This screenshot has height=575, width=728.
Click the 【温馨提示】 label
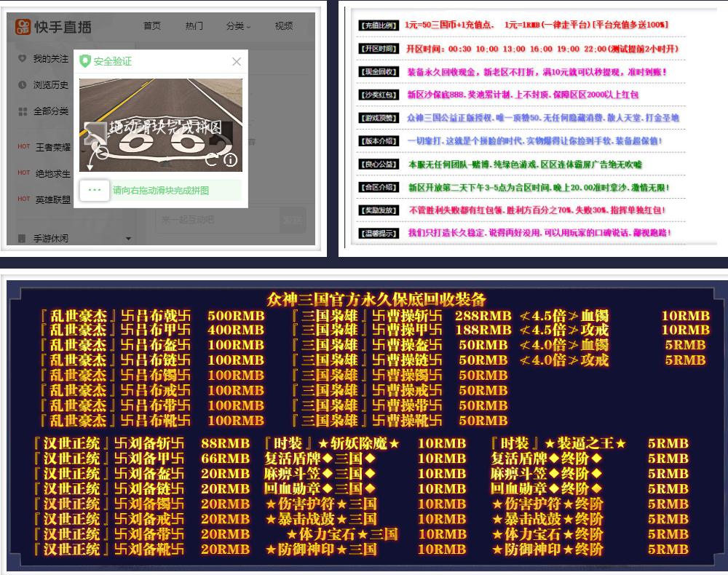coord(379,233)
